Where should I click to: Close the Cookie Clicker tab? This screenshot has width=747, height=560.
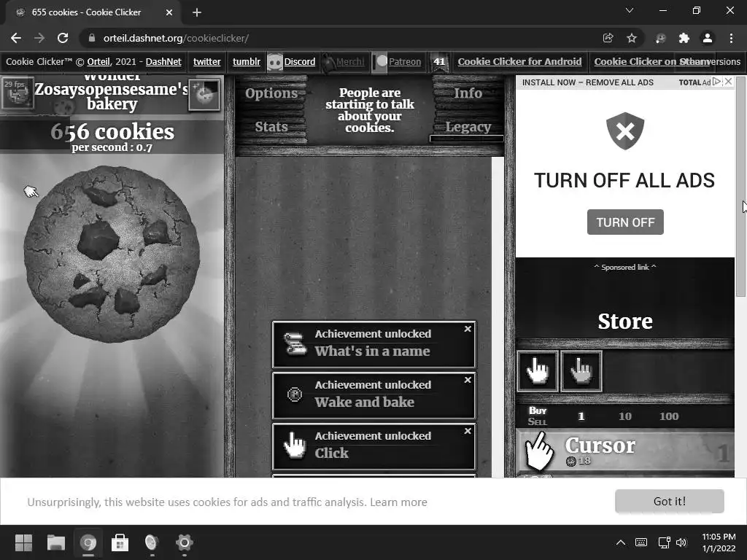point(169,12)
